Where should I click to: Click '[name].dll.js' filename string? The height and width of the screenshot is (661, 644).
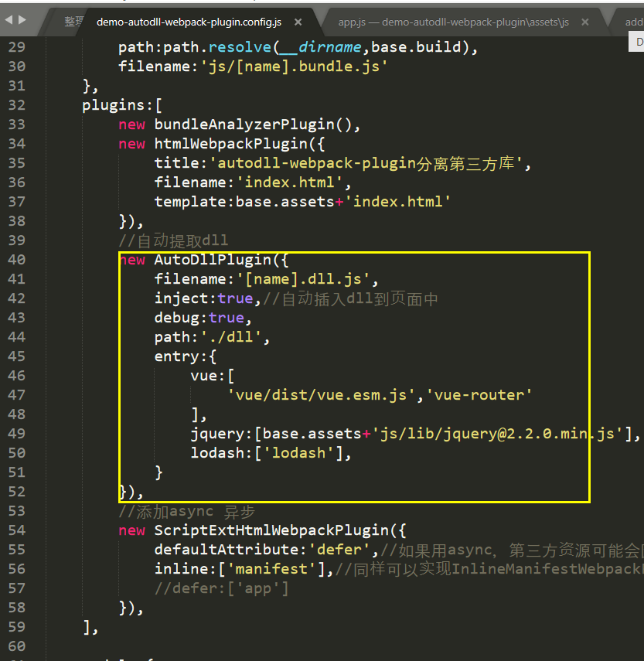click(303, 279)
